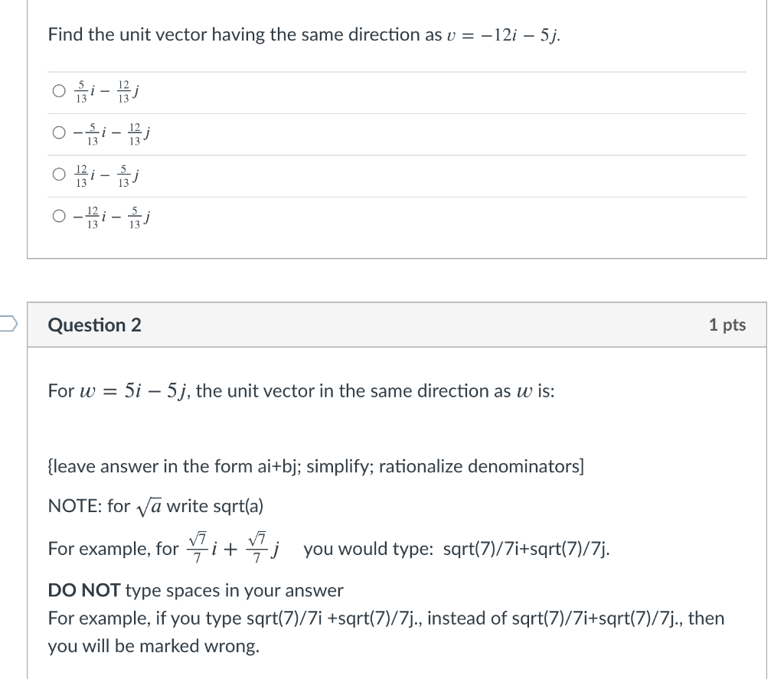Click the blue sidebar collapse arrow near Question 2

pos(6,325)
